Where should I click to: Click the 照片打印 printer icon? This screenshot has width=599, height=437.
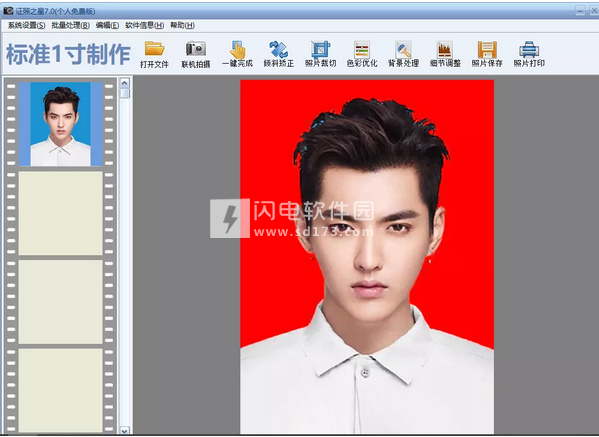529,49
